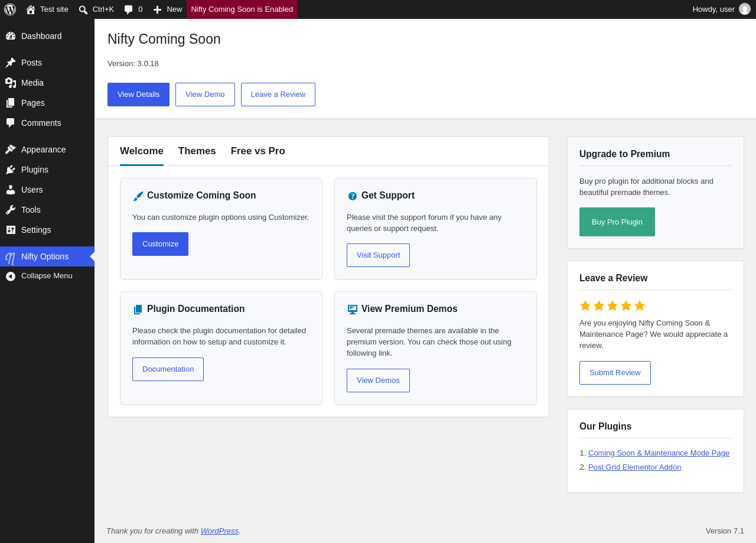Open the Tools menu item

(47, 210)
